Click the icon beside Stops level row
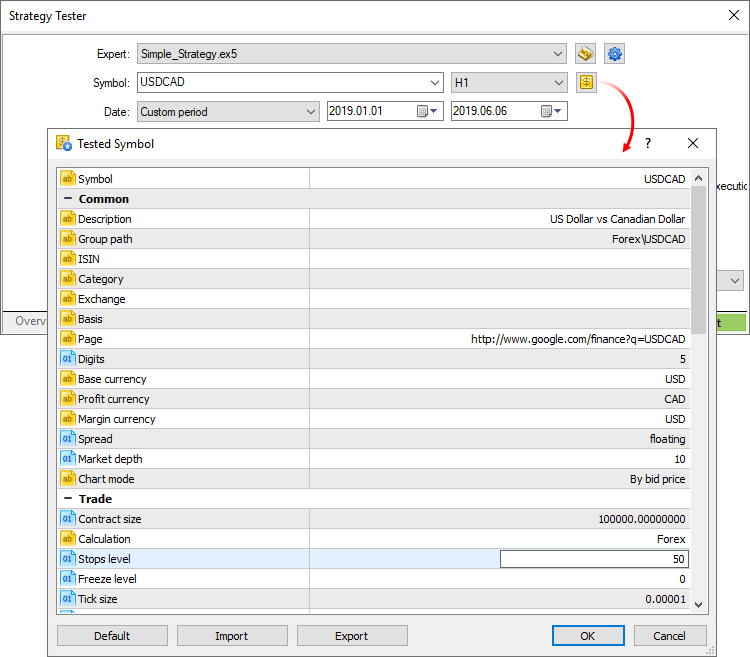 click(67, 559)
